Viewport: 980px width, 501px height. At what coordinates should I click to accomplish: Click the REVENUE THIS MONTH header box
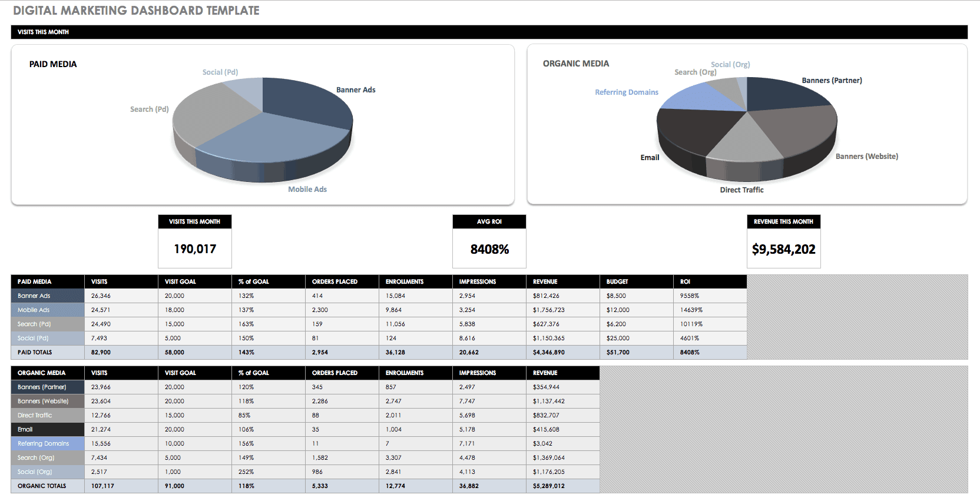(784, 222)
